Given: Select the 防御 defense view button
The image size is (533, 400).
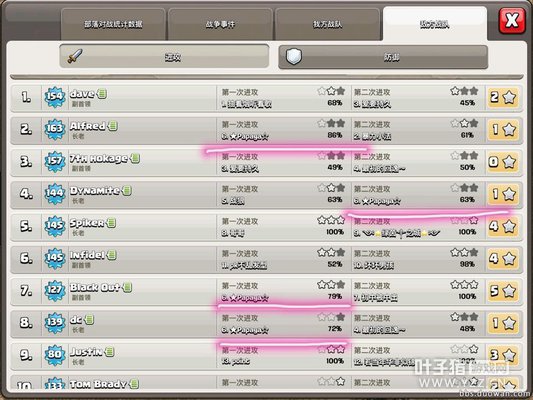Looking at the screenshot, I should 383,57.
